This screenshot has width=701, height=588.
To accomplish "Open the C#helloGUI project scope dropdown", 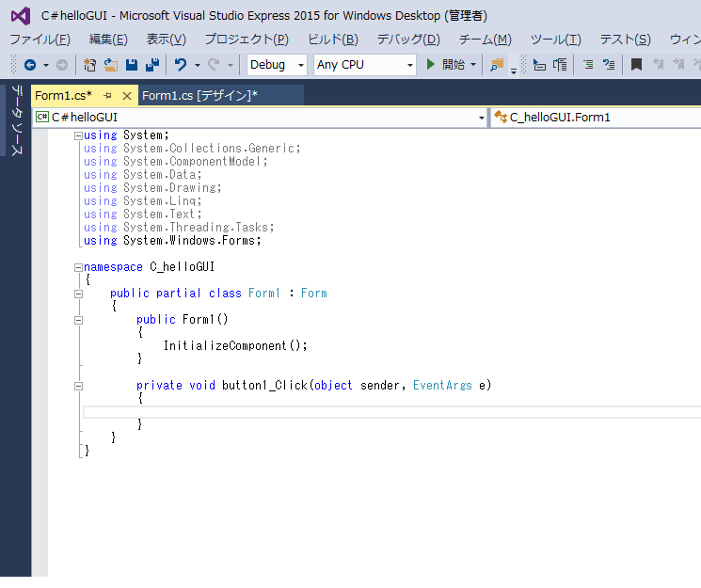I will 261,118.
